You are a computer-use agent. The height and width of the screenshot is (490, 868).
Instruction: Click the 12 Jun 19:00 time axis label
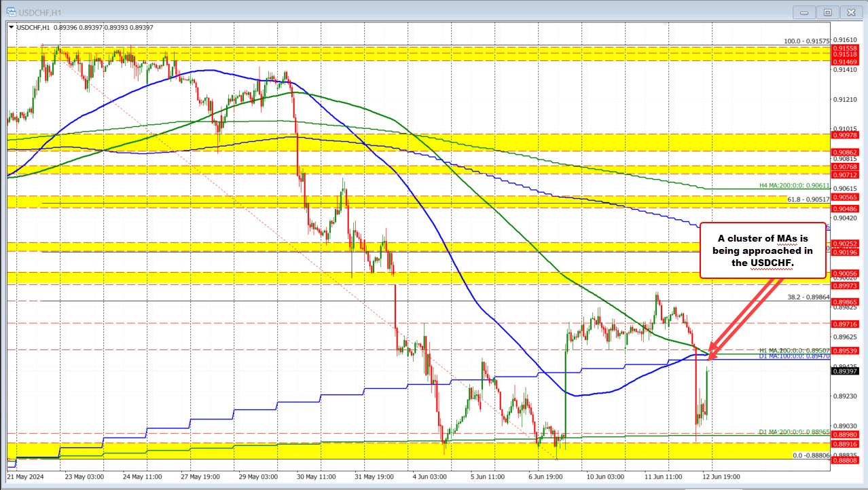[x=722, y=477]
